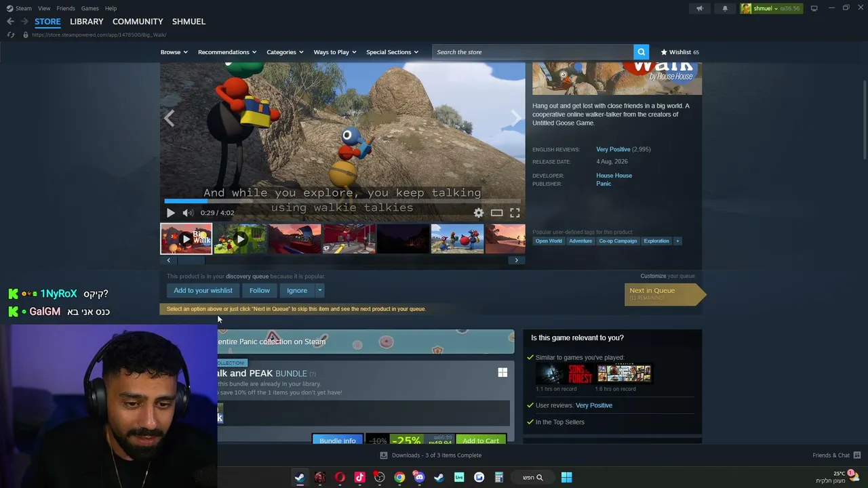Select the Open World tag
868x488 pixels.
point(549,241)
